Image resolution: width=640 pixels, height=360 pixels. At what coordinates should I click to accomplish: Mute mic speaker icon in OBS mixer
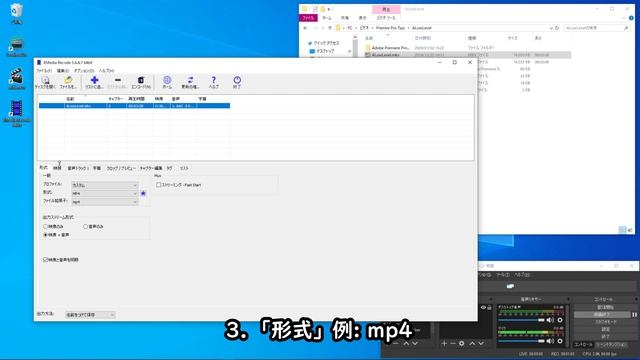(550, 341)
